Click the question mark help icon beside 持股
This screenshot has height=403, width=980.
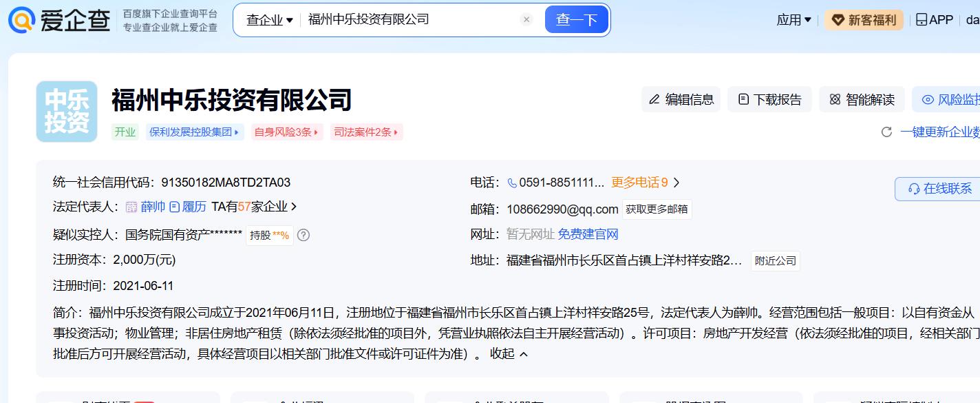[x=303, y=235]
